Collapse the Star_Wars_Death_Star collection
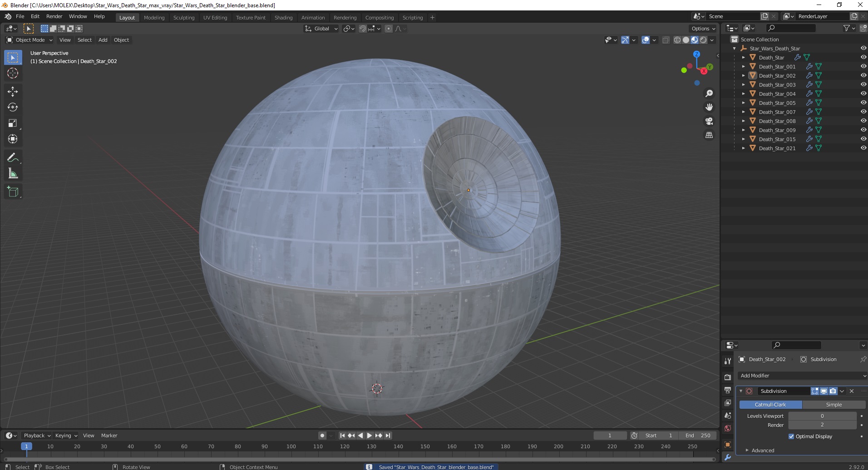Image resolution: width=868 pixels, height=470 pixels. tap(735, 48)
